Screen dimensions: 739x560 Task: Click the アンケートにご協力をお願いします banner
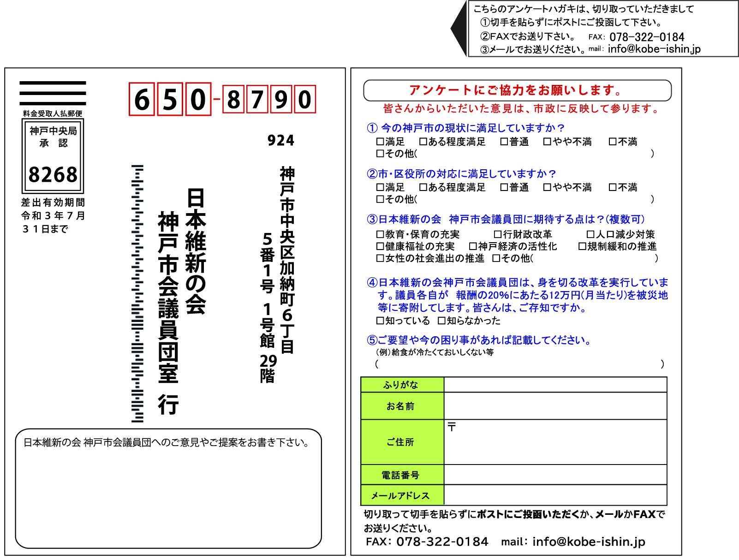click(x=517, y=90)
